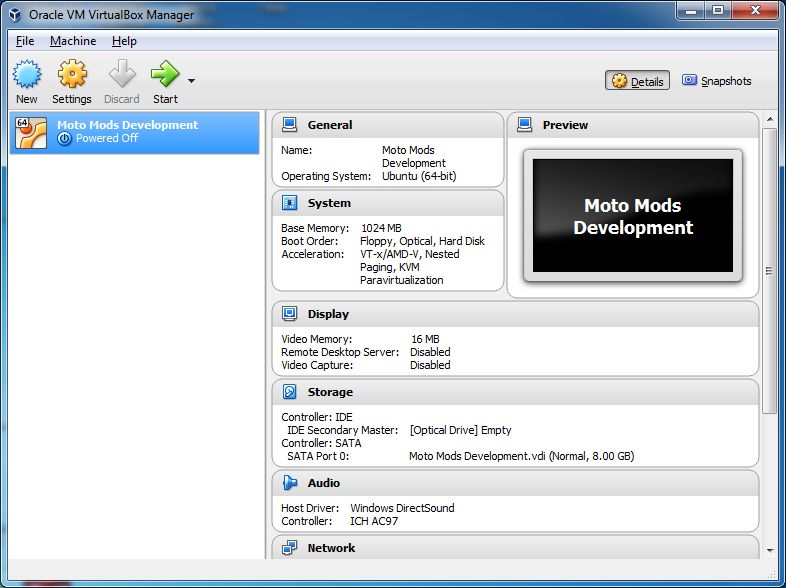Minimize the VirtualBox Manager window

click(x=691, y=11)
